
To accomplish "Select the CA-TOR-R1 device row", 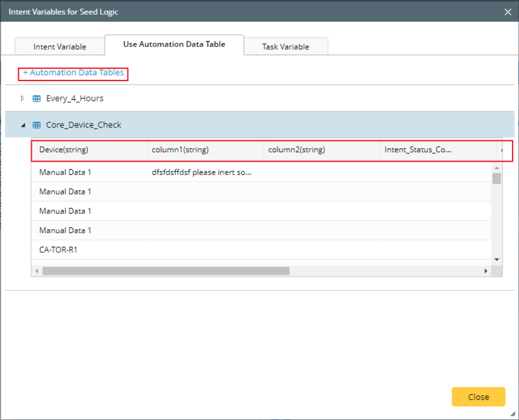I will (x=59, y=250).
